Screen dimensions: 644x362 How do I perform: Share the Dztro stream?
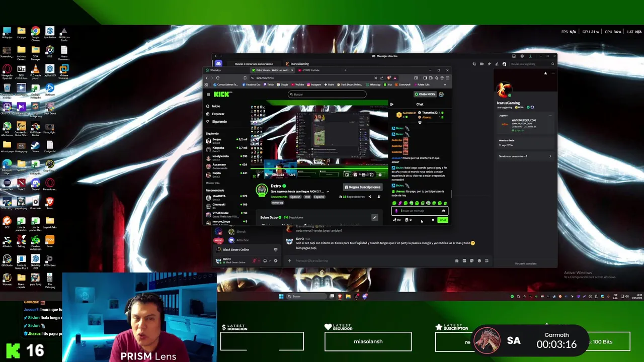click(370, 197)
